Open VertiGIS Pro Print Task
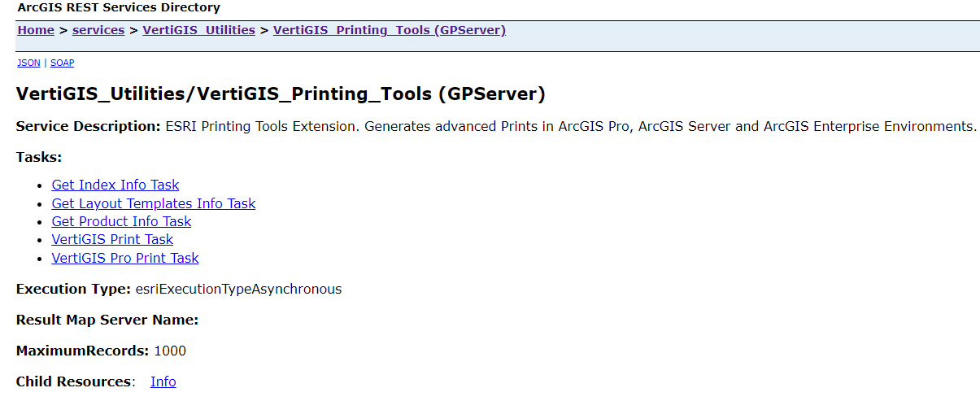This screenshot has height=401, width=980. [x=125, y=258]
